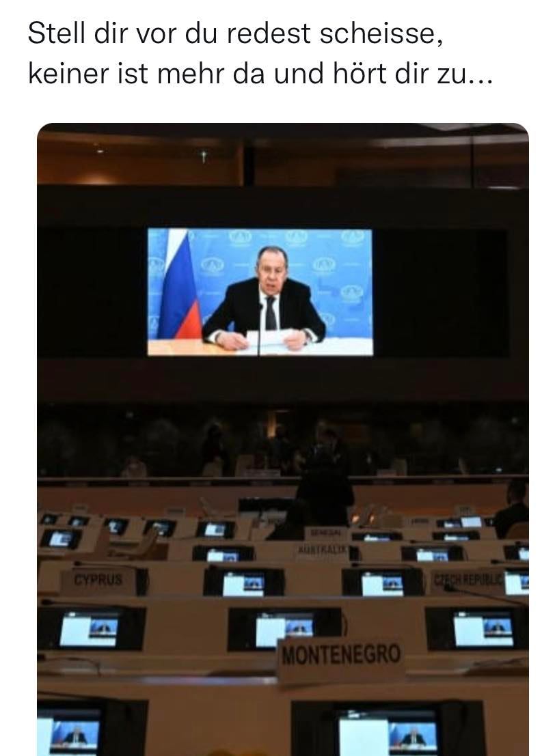Click the speaker's dark necktie
Viewport: 555px width, 756px height.
pyautogui.click(x=270, y=313)
